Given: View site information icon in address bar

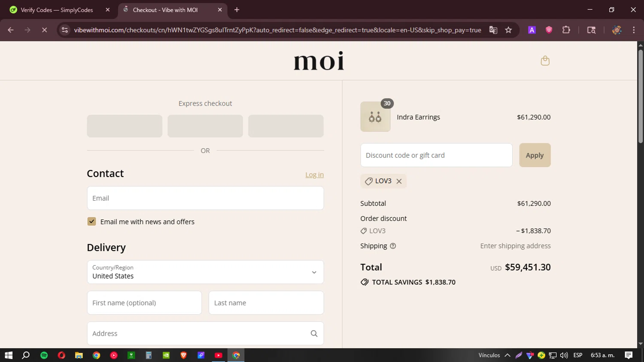Looking at the screenshot, I should (x=65, y=30).
